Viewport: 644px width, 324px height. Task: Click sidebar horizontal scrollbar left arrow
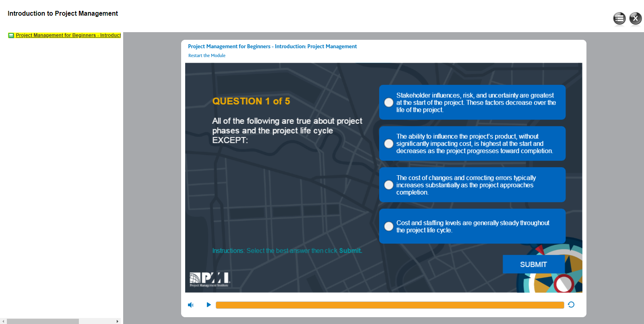(3, 321)
